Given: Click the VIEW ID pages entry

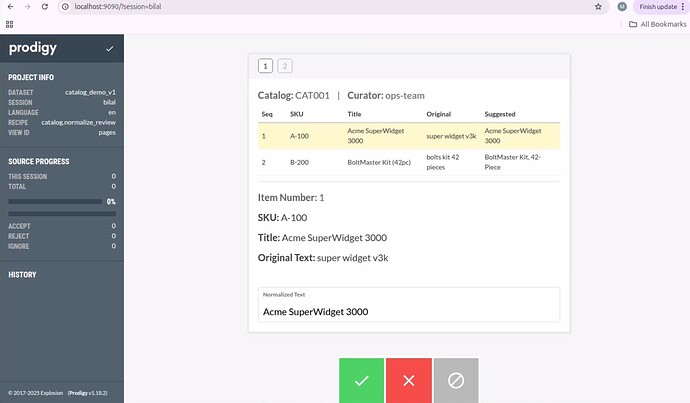Looking at the screenshot, I should click(x=62, y=132).
